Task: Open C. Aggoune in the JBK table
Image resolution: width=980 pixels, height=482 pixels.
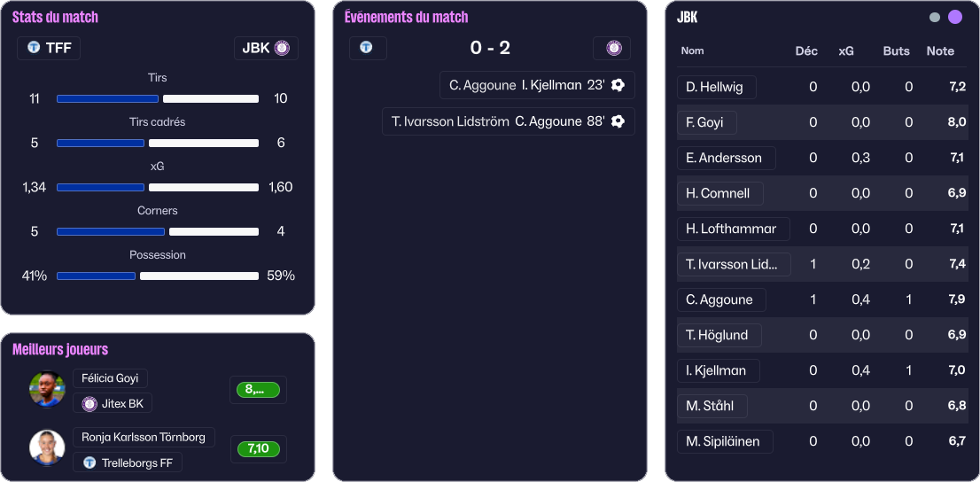Action: [720, 299]
